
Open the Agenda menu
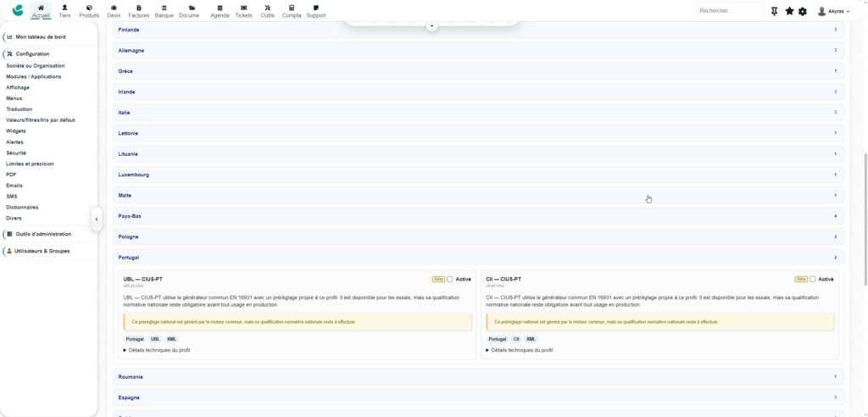point(220,11)
